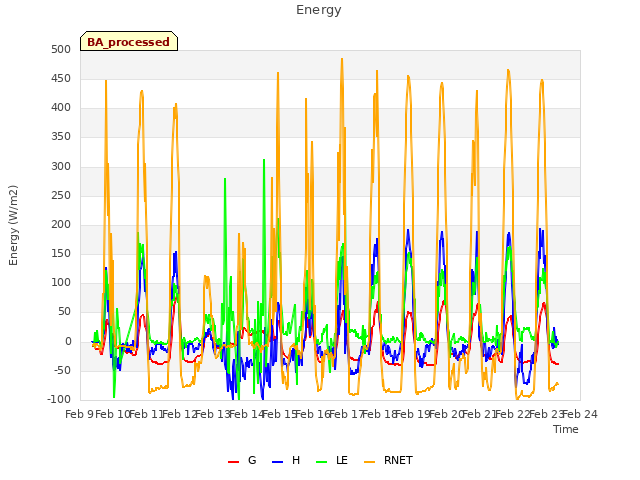Image resolution: width=640 pixels, height=480 pixels.
Task: Click the orange RNET legend swatch
Action: [x=369, y=462]
